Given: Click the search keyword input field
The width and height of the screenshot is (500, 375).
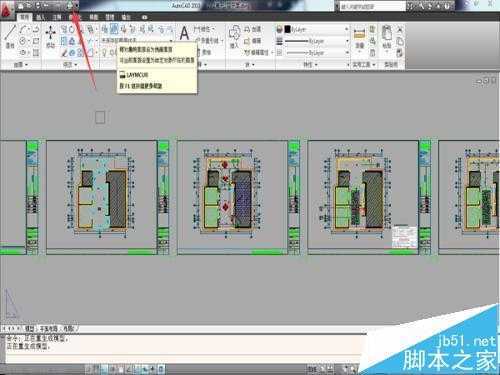Looking at the screenshot, I should (372, 6).
